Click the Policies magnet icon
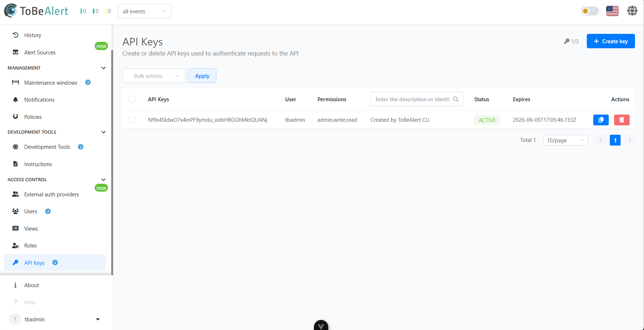 click(x=15, y=117)
